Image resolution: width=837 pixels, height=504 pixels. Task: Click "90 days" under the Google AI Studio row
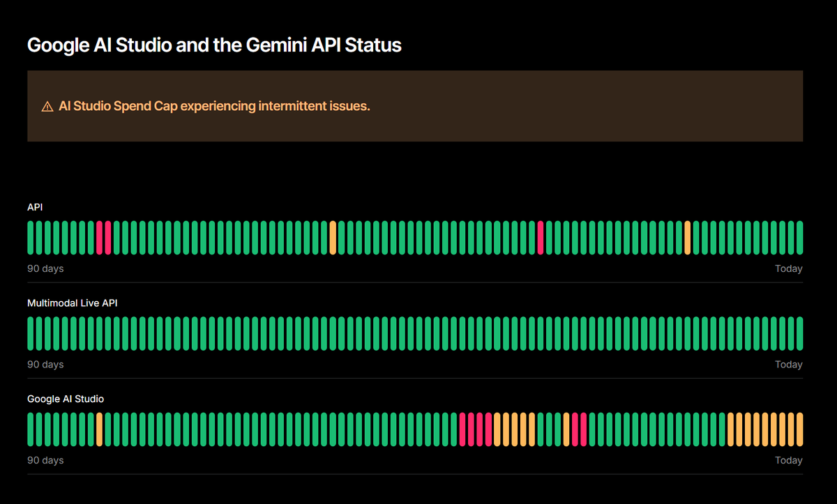tap(45, 460)
